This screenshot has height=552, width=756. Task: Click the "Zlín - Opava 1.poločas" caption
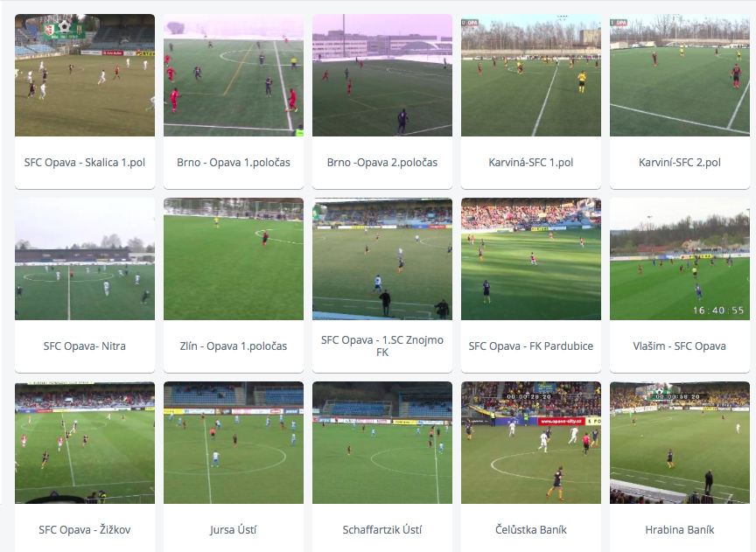234,346
